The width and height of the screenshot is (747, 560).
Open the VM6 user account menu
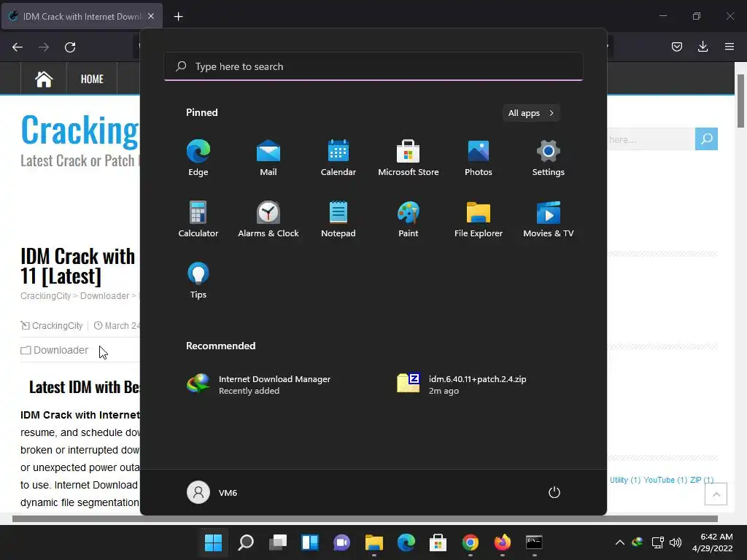212,492
